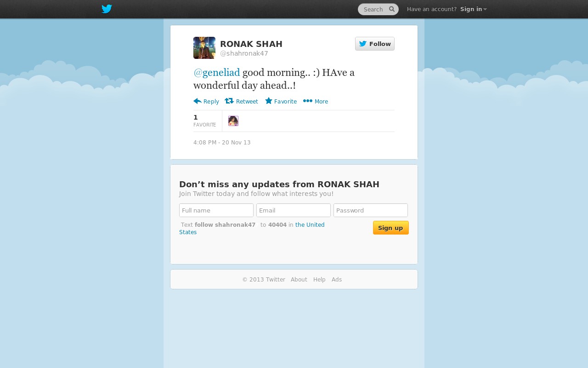
Task: Favorite this tweet with the star
Action: pyautogui.click(x=281, y=101)
